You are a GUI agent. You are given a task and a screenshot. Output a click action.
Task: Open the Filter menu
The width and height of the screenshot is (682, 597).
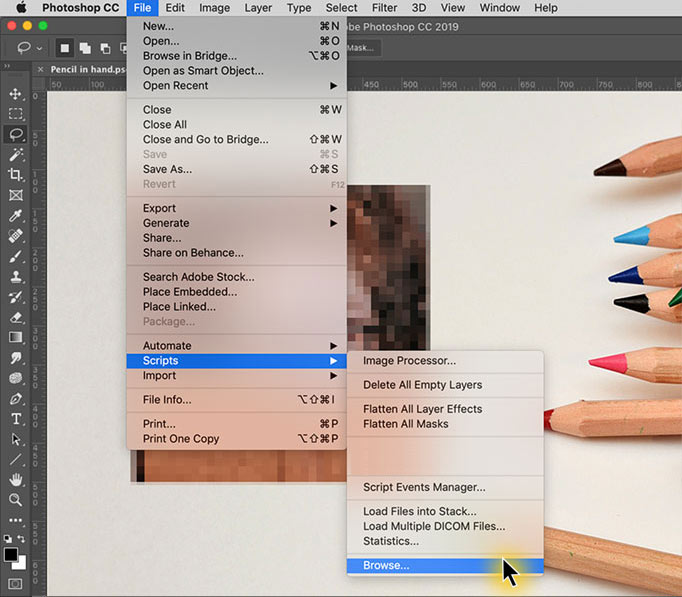pos(384,7)
